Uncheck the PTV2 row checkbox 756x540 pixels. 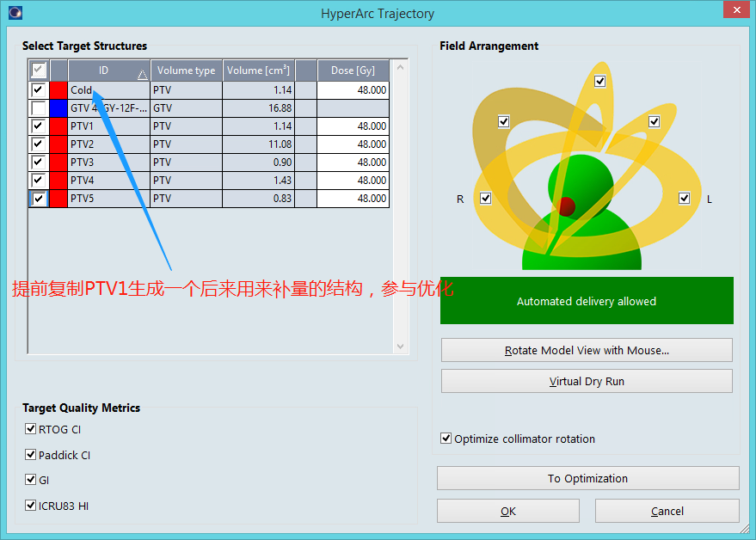(x=38, y=144)
